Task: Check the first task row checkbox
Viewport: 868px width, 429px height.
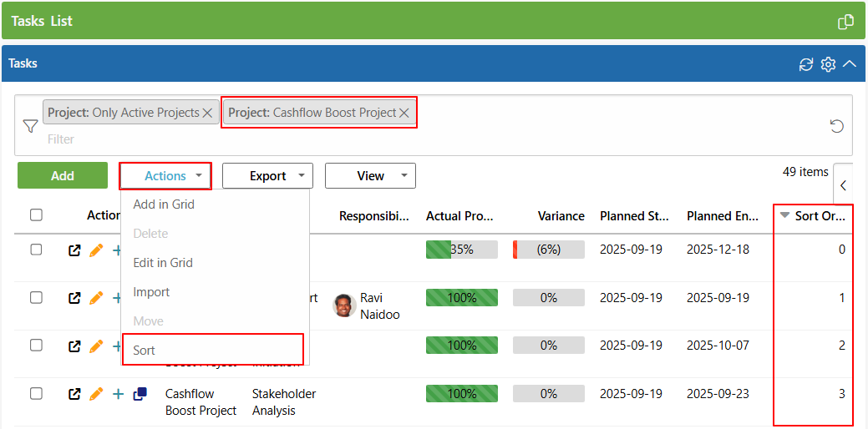Action: tap(36, 250)
